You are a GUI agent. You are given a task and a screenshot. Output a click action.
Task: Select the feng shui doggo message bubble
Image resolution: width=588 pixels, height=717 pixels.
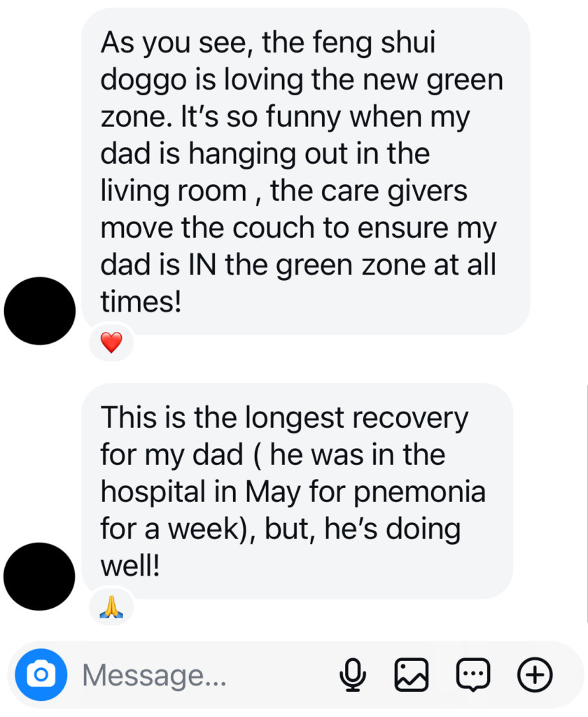click(x=305, y=172)
